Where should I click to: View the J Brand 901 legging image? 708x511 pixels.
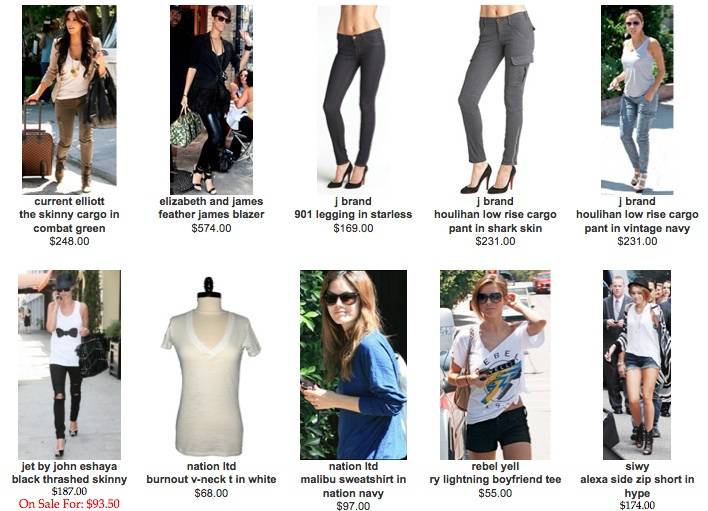[354, 99]
